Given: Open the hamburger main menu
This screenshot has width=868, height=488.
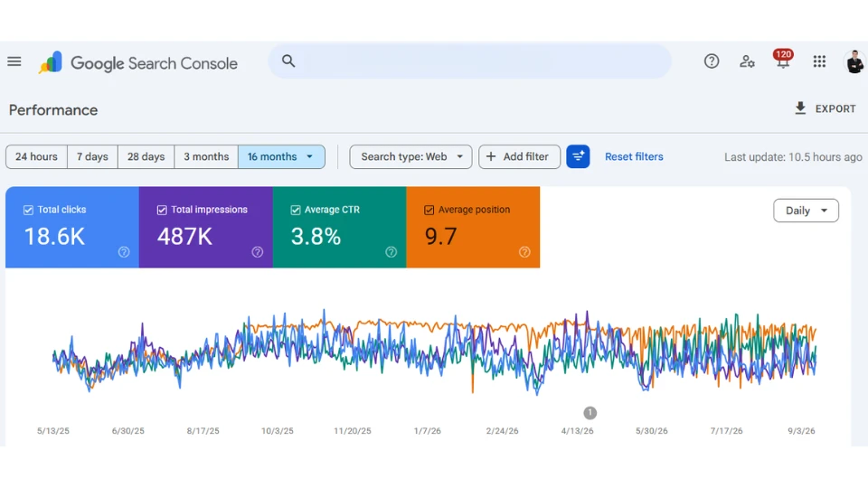Looking at the screenshot, I should [x=14, y=61].
